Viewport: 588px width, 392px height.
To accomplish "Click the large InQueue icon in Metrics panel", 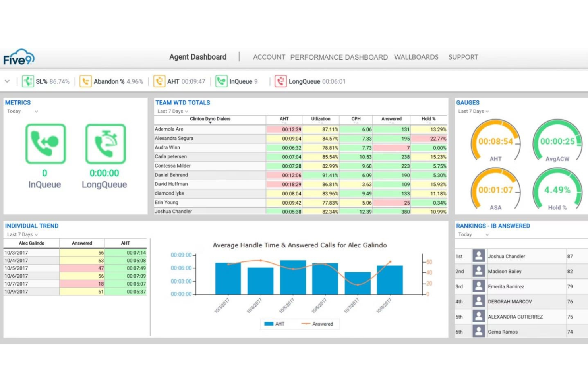I will tap(45, 144).
